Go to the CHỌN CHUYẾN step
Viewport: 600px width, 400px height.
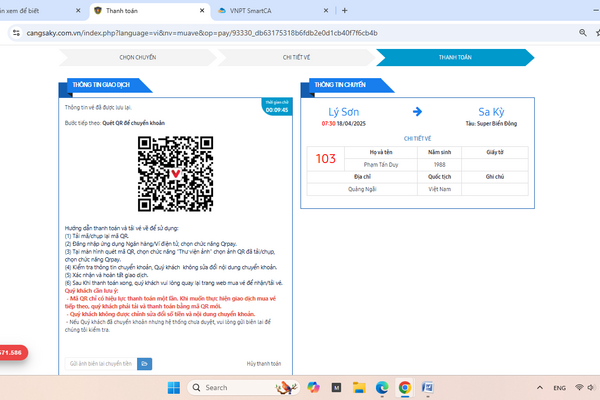coord(138,57)
